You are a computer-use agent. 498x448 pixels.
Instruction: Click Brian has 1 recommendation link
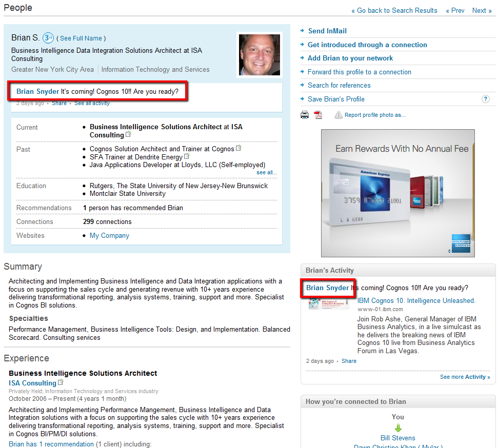pyautogui.click(x=51, y=444)
